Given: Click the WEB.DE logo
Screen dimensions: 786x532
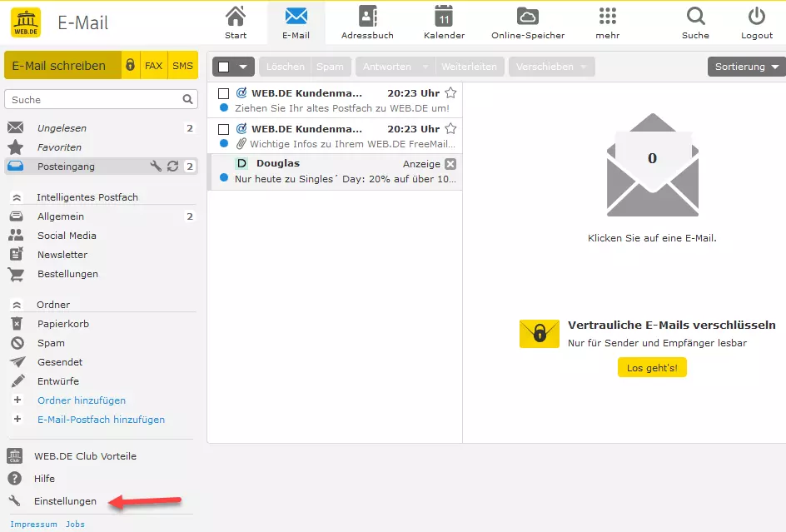Looking at the screenshot, I should tap(26, 22).
